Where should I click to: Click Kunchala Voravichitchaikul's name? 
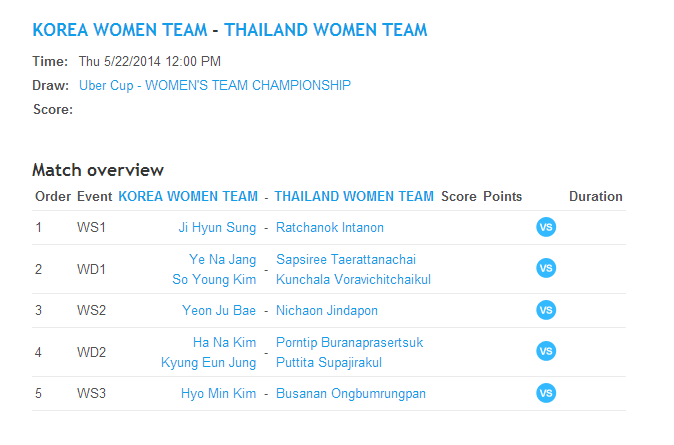click(x=353, y=279)
